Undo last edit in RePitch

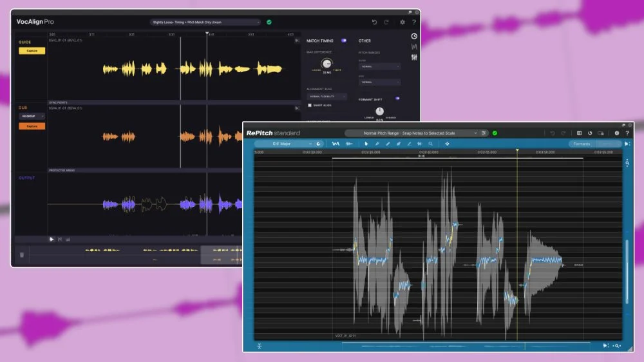(553, 133)
